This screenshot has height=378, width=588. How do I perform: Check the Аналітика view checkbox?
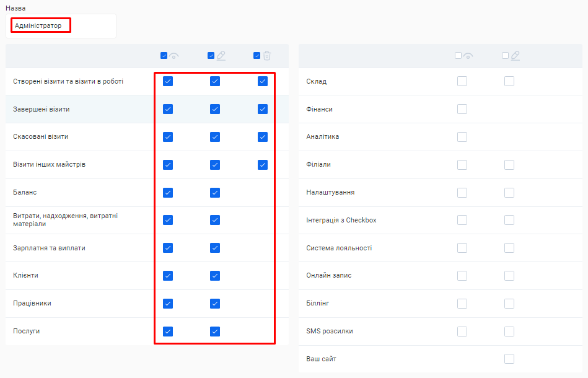462,137
